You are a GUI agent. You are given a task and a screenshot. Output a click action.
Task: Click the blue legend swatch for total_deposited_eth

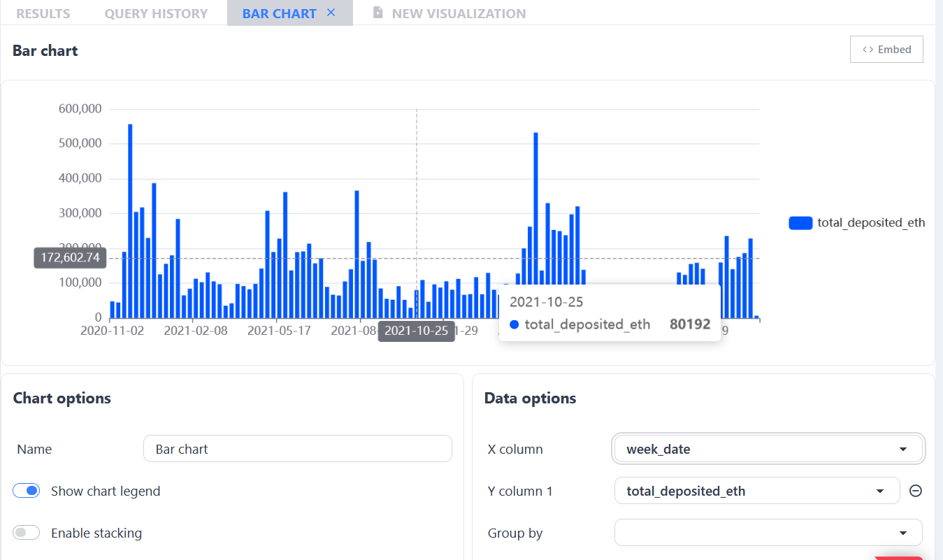click(x=800, y=223)
